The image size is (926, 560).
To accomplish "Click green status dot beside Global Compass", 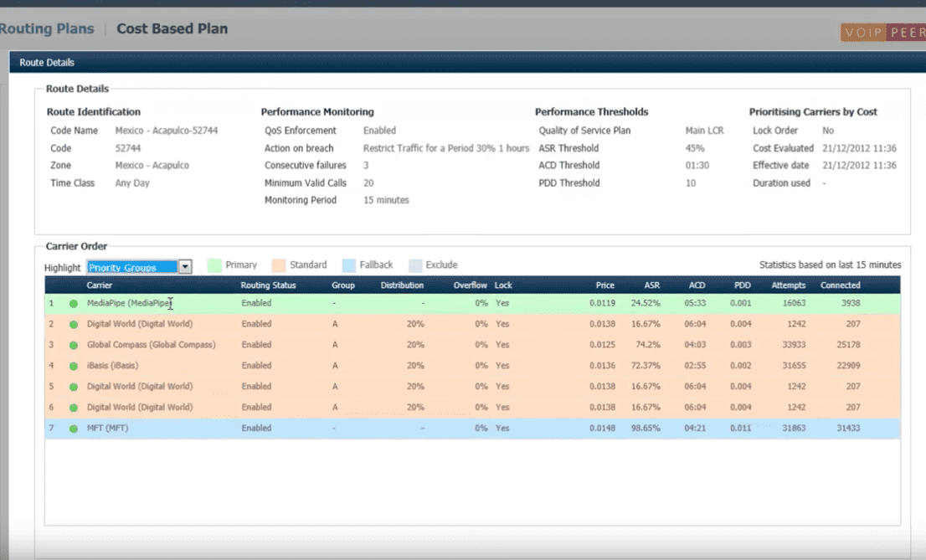I will tap(74, 345).
